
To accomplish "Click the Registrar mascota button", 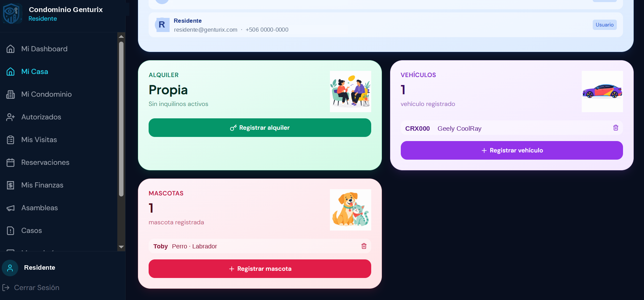I will [260, 269].
